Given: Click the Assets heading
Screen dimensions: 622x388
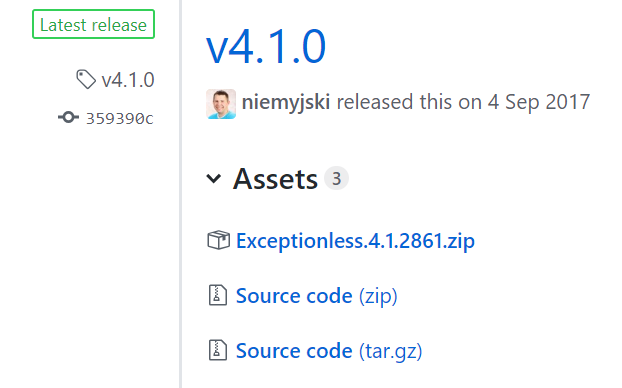Looking at the screenshot, I should 275,179.
